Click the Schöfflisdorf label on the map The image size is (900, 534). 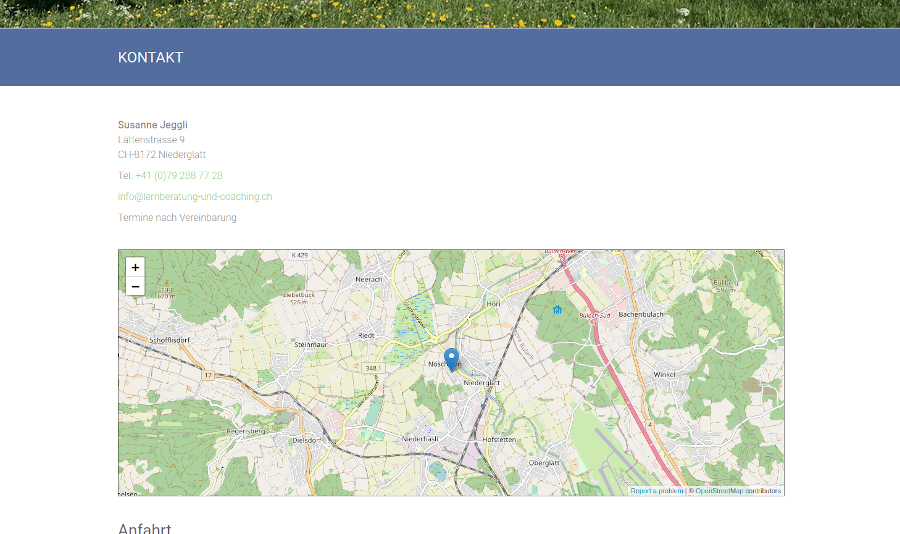pyautogui.click(x=169, y=340)
